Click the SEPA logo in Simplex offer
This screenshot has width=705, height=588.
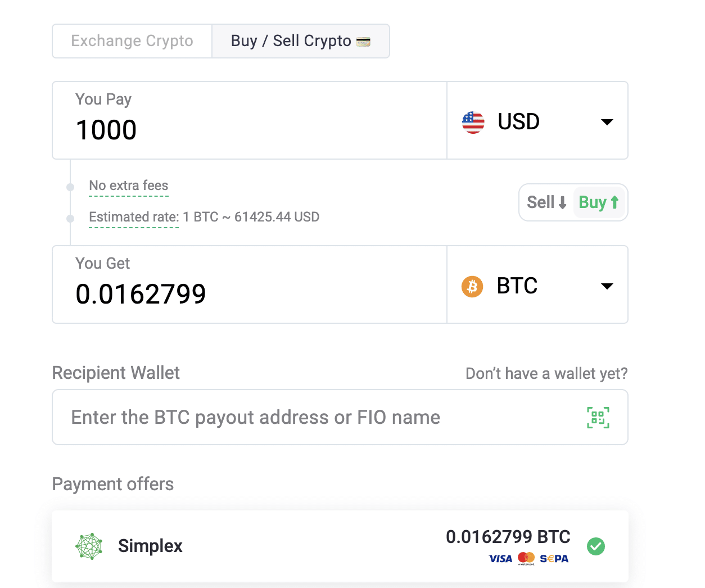click(554, 558)
